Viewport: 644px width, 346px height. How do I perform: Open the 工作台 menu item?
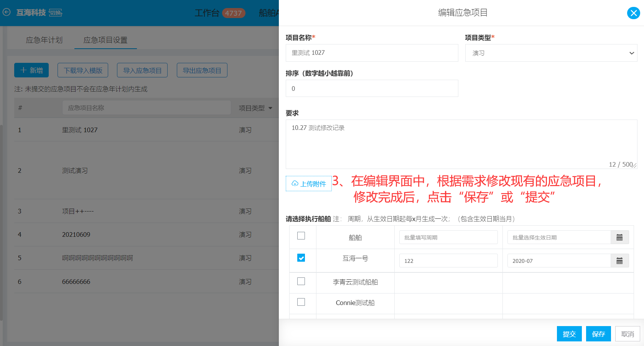[207, 13]
